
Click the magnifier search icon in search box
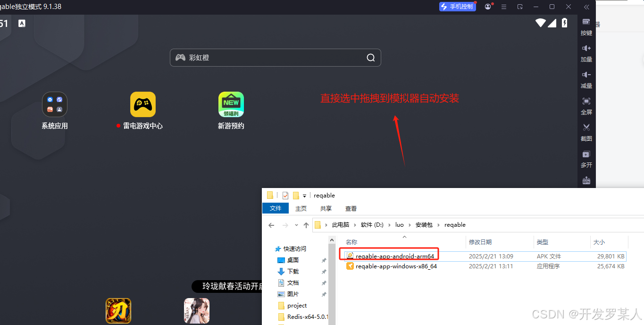pyautogui.click(x=371, y=58)
